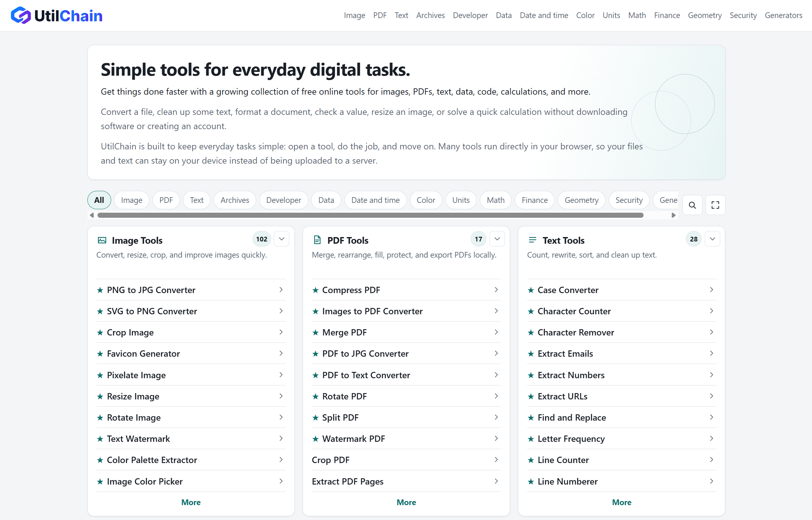Select the Archives filter chip

click(235, 200)
